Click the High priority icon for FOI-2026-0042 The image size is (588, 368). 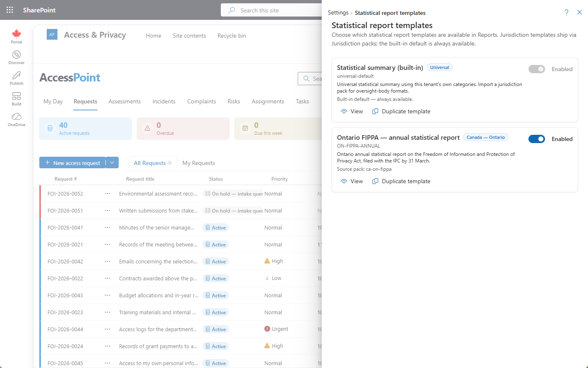[267, 261]
